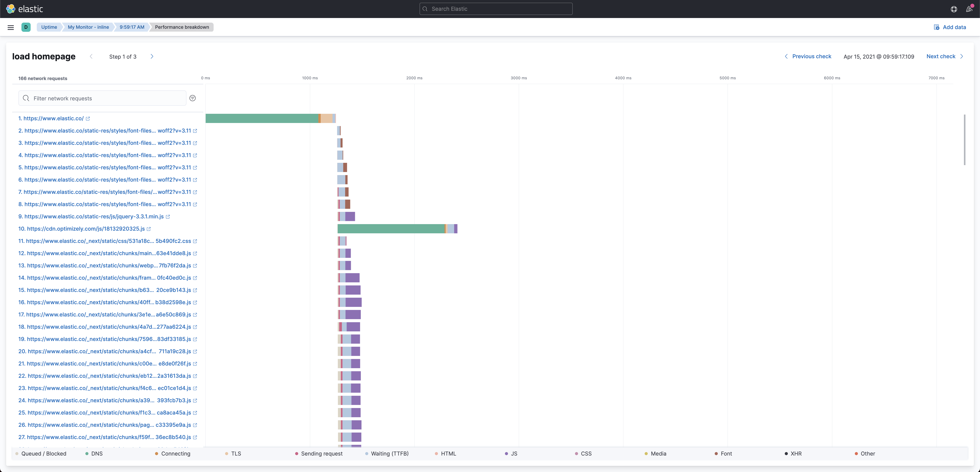
Task: Select the Uptime breadcrumb
Action: point(49,27)
